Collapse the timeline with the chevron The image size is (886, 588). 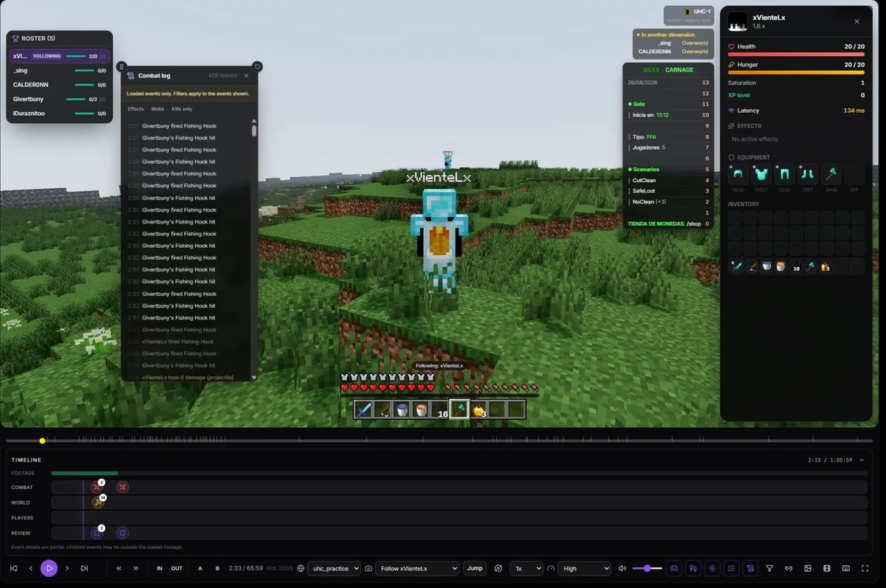[x=862, y=460]
